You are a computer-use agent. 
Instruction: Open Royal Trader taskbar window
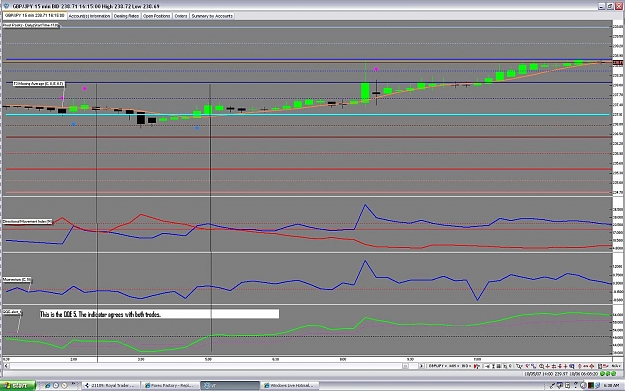[x=111, y=385]
